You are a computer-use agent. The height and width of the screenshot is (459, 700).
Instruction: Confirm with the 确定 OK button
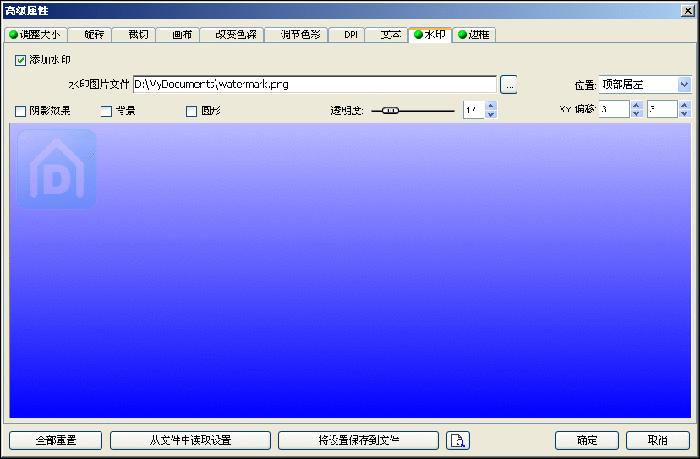[587, 441]
